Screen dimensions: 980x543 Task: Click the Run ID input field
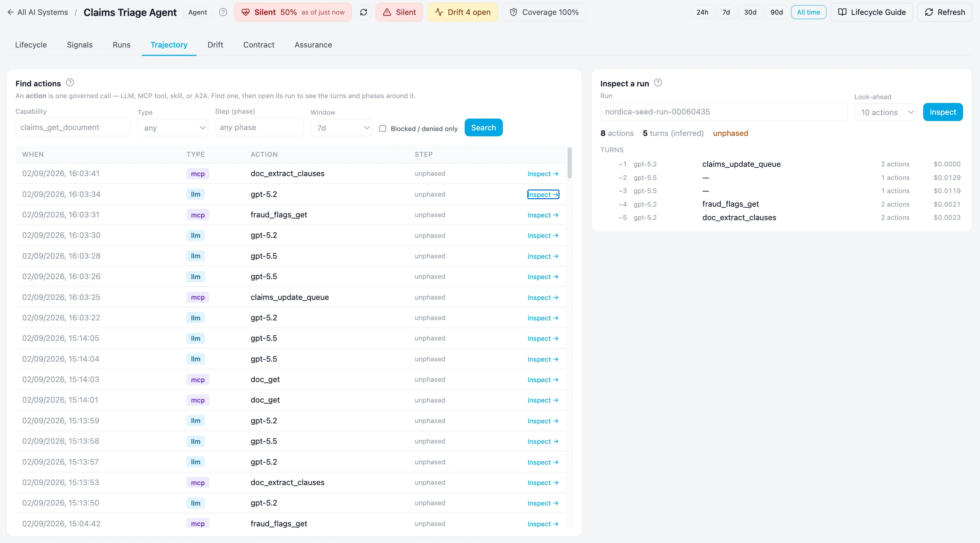pyautogui.click(x=724, y=112)
